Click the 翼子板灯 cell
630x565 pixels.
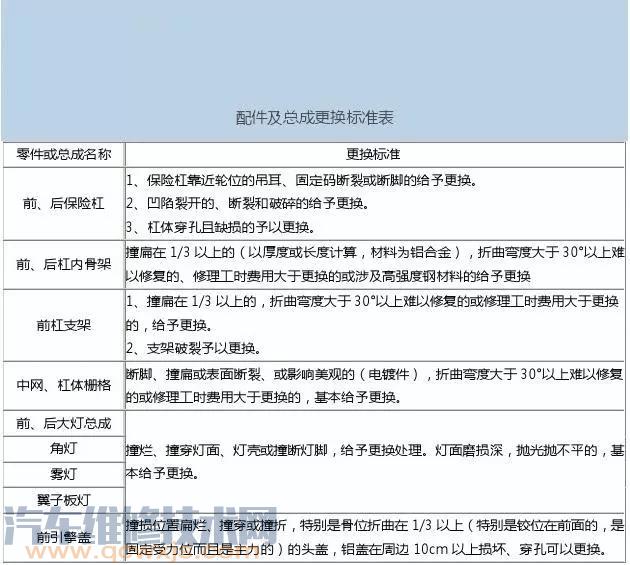click(63, 500)
